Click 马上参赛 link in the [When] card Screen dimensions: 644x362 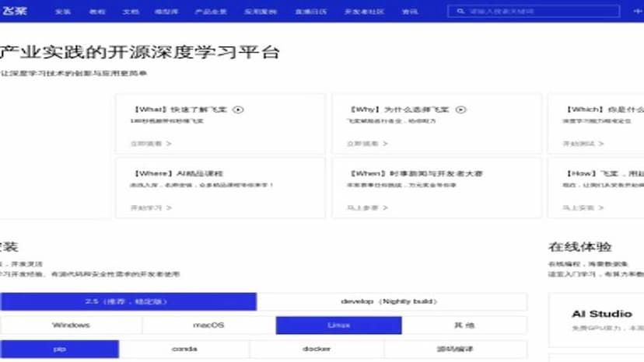(x=367, y=207)
